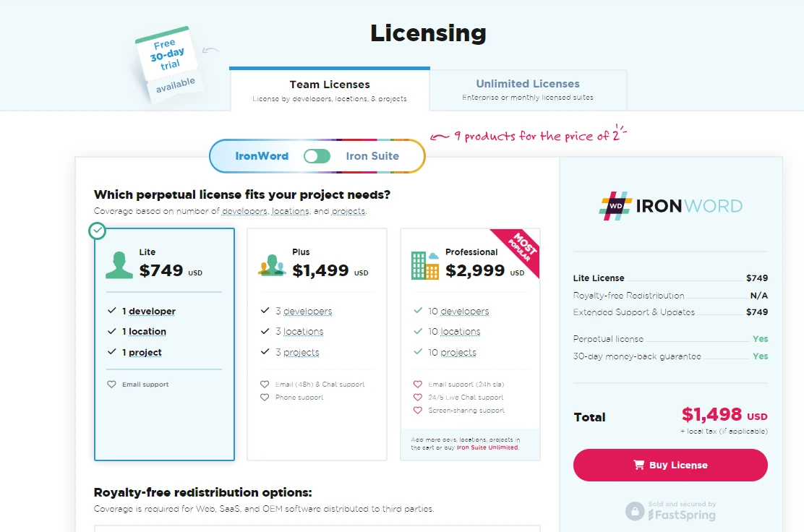Click the Iron Suite label
This screenshot has width=804, height=532.
(372, 156)
